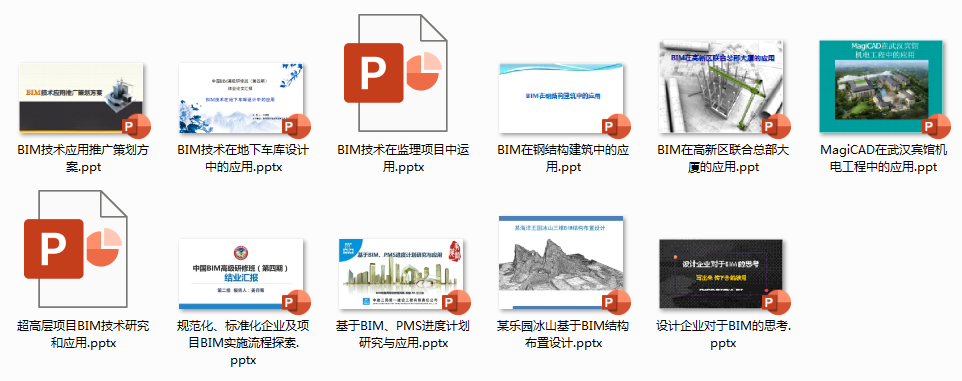The height and width of the screenshot is (381, 962).
Task: Click the file name BIM技术应用推广策划方案.ppt
Action: 83,158
